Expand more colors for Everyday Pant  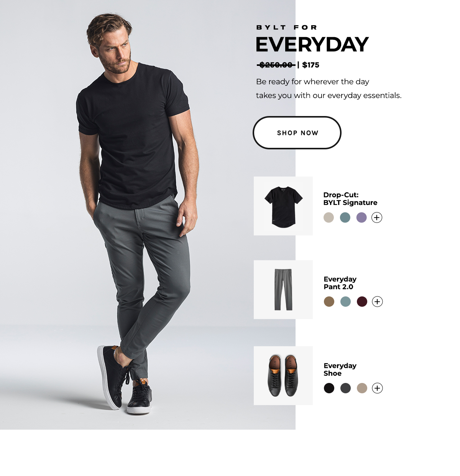click(x=377, y=302)
